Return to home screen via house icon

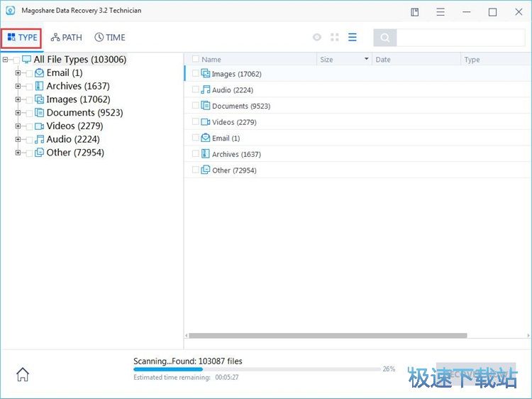[x=23, y=374]
